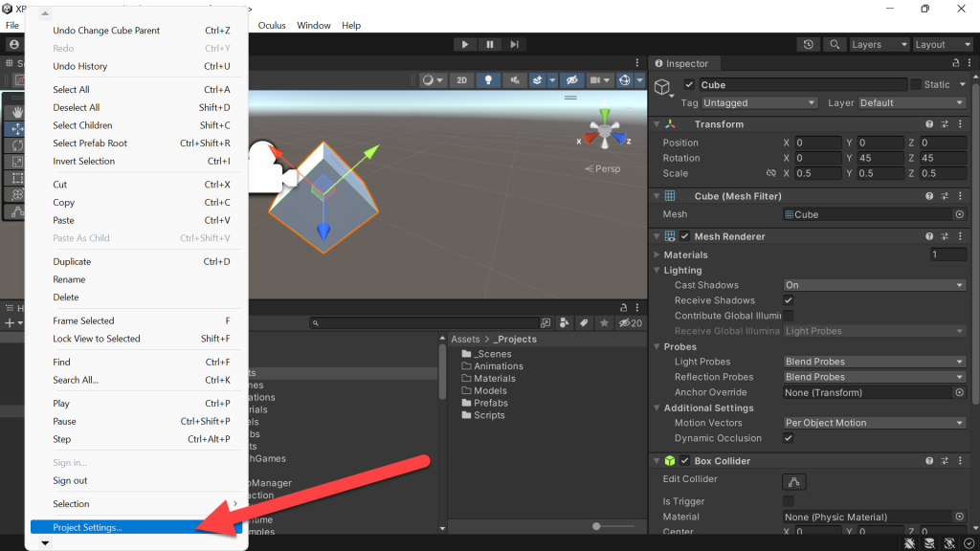Open the Light Probes dropdown
The width and height of the screenshot is (980, 551).
(x=874, y=362)
